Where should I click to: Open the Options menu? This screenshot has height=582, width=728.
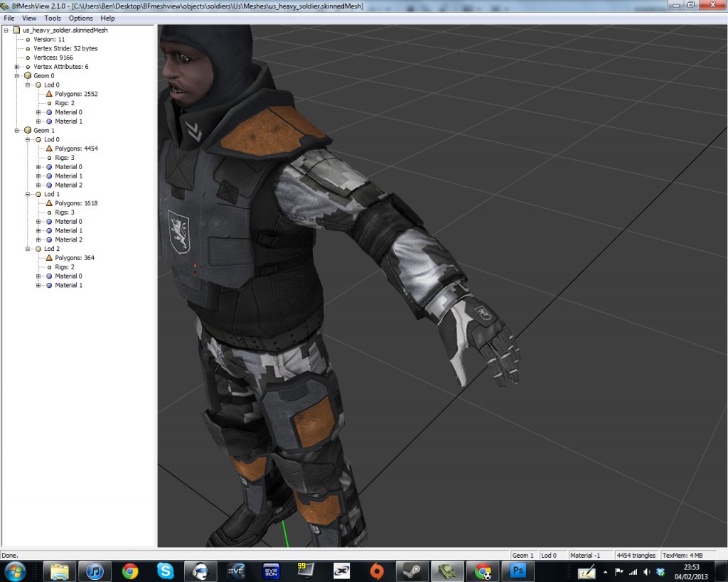(80, 18)
